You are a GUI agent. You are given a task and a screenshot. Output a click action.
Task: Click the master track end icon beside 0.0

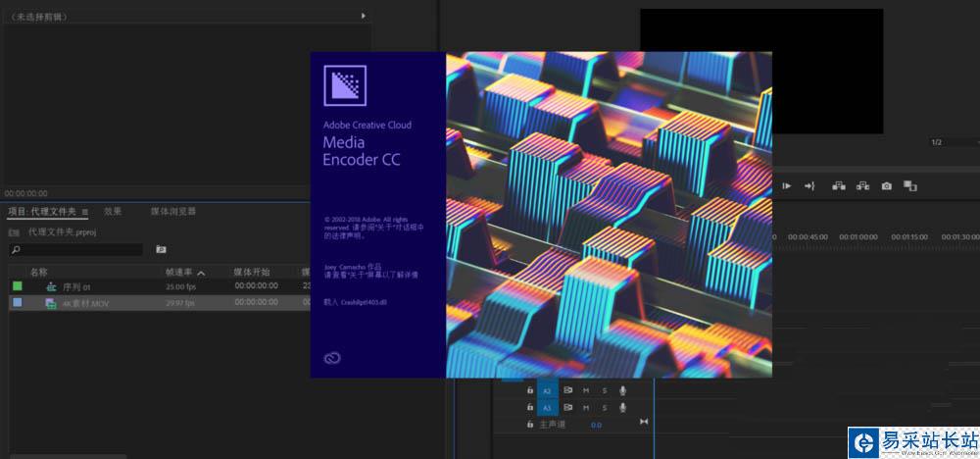tap(644, 422)
